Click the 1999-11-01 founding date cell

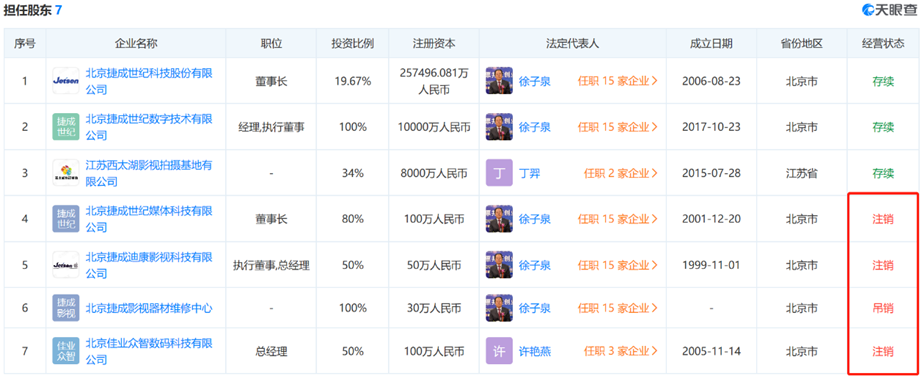(x=711, y=265)
